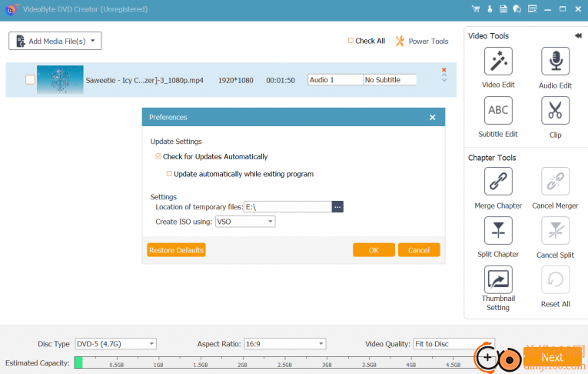Open the Audio Edit tool
This screenshot has width=588, height=374.
(x=555, y=62)
